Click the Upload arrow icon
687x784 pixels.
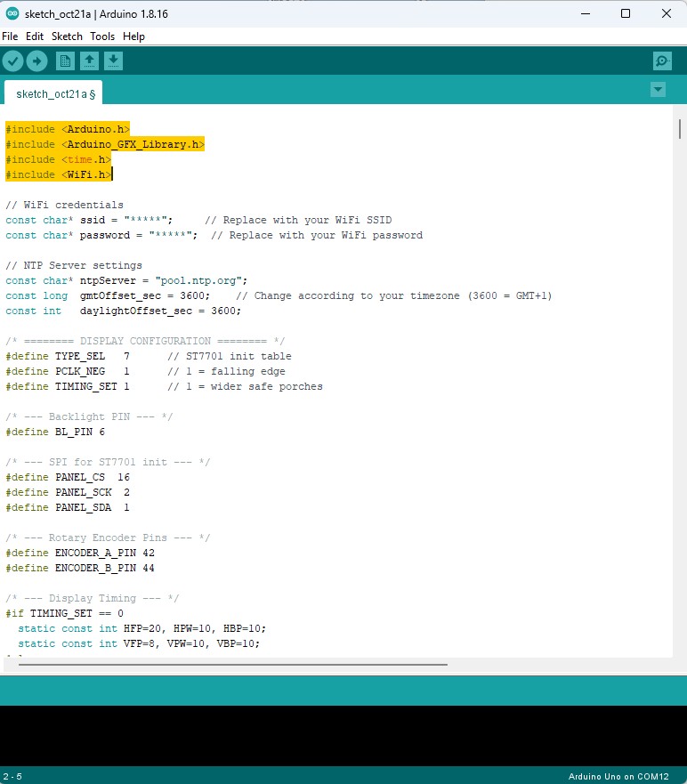coord(36,61)
